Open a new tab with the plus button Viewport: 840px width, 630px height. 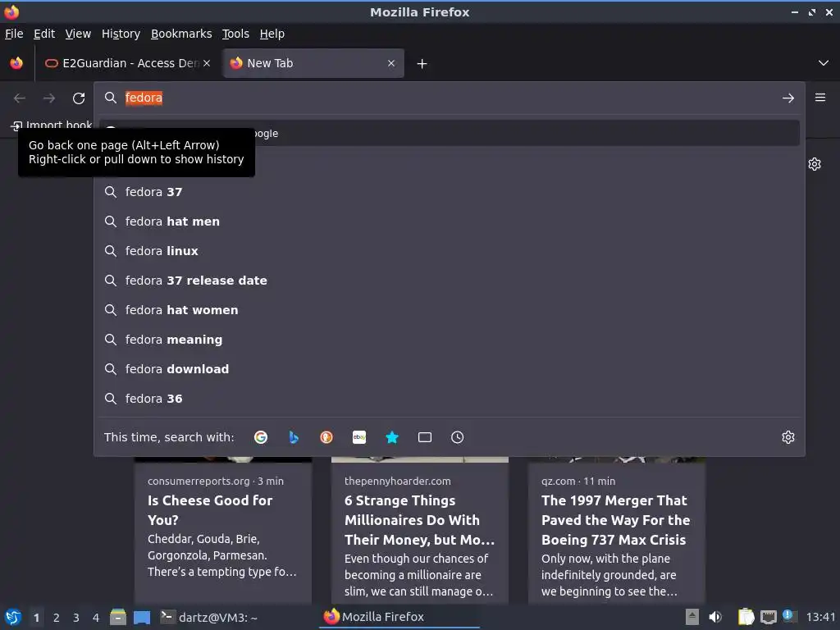422,64
